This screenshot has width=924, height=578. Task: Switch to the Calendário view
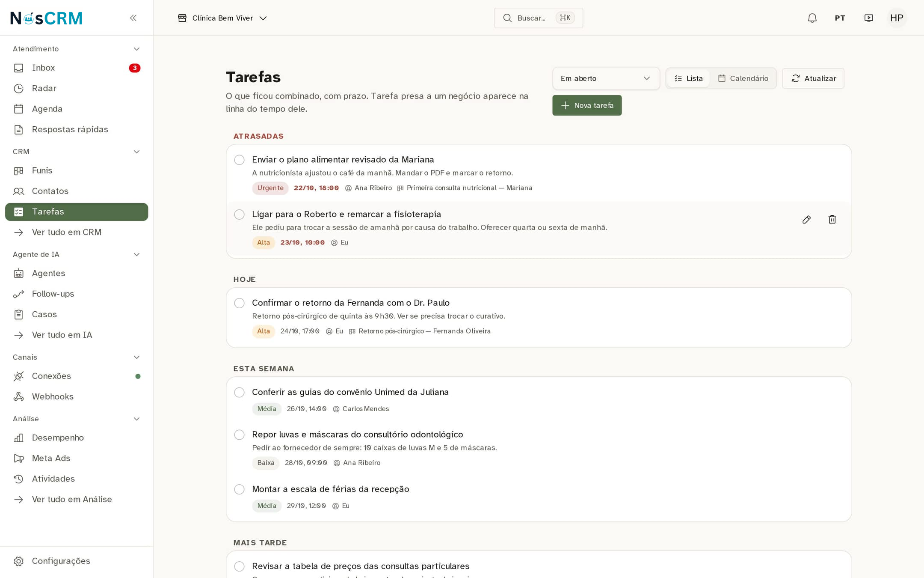[x=743, y=78]
